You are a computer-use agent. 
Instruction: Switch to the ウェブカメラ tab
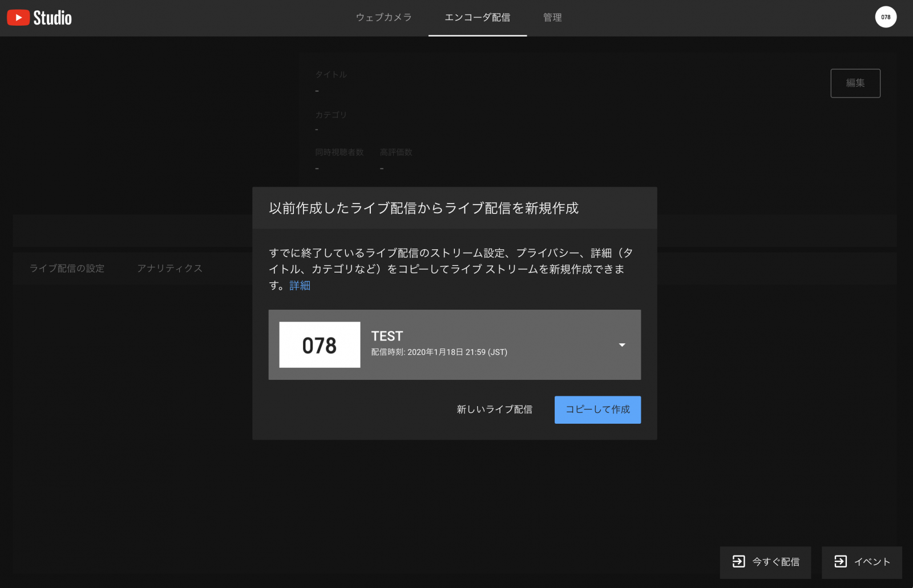coord(383,18)
